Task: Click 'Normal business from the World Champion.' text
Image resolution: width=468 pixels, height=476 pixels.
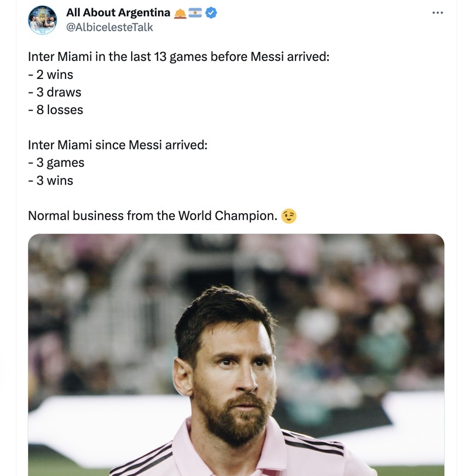Action: (153, 215)
